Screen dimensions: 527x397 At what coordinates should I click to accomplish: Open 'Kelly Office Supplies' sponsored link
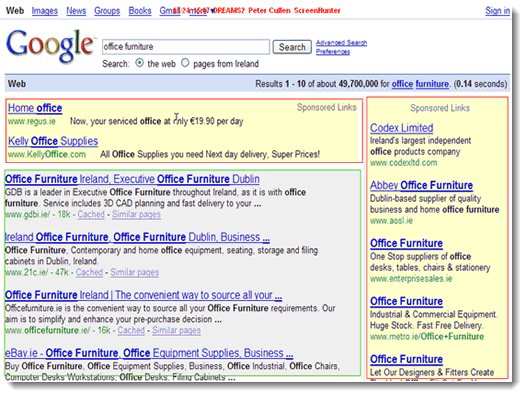53,141
